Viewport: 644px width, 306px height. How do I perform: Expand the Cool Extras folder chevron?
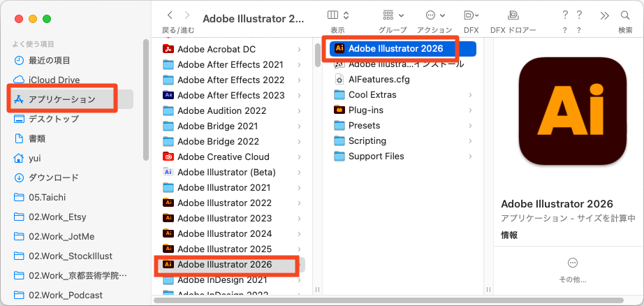coord(470,95)
